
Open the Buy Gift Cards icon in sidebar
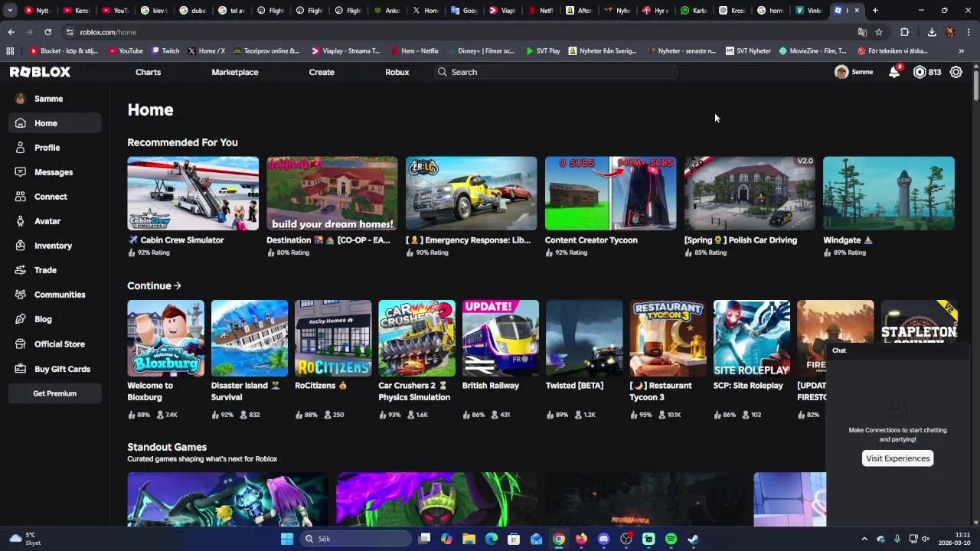[x=20, y=369]
